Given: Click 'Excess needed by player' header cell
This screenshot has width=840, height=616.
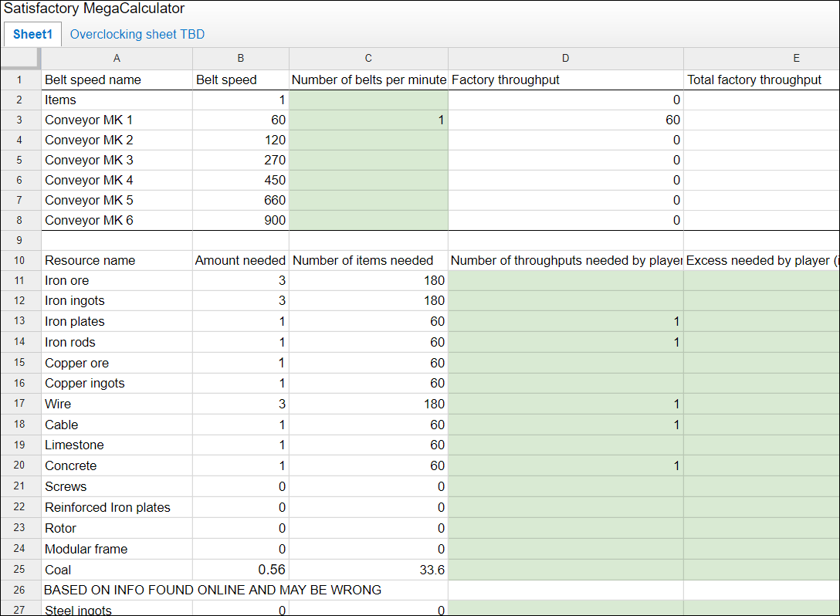Looking at the screenshot, I should click(x=762, y=261).
